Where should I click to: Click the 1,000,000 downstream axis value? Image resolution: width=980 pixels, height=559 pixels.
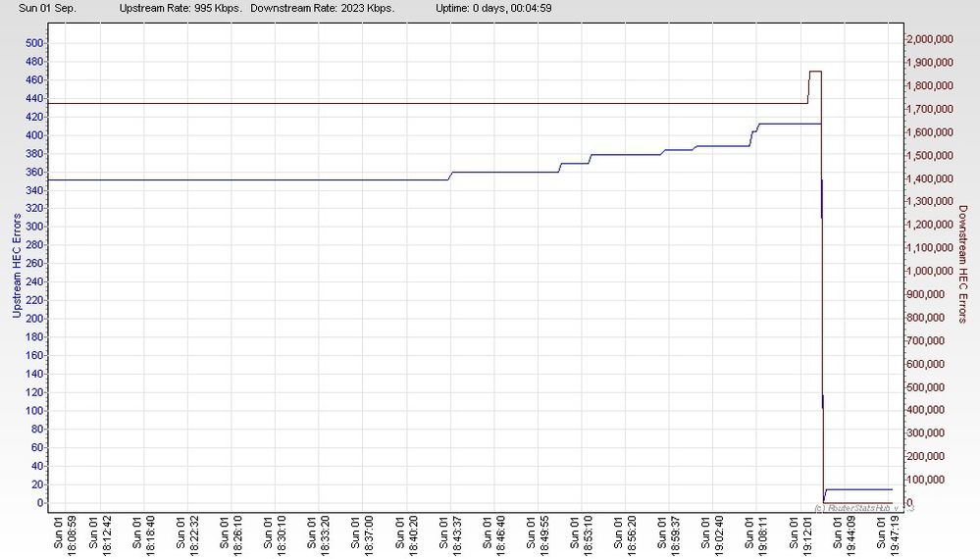[x=930, y=271]
